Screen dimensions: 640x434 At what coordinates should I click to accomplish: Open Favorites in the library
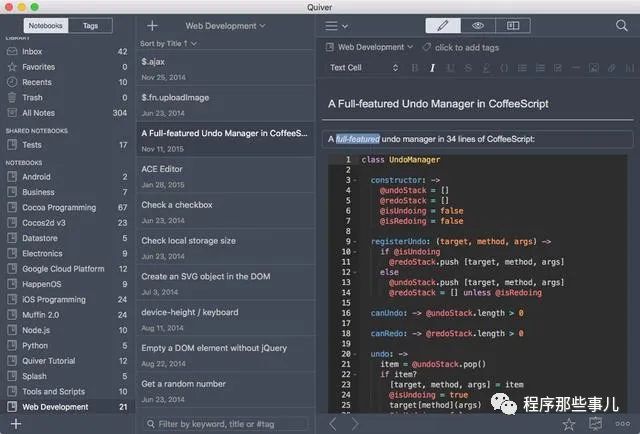click(x=67, y=67)
